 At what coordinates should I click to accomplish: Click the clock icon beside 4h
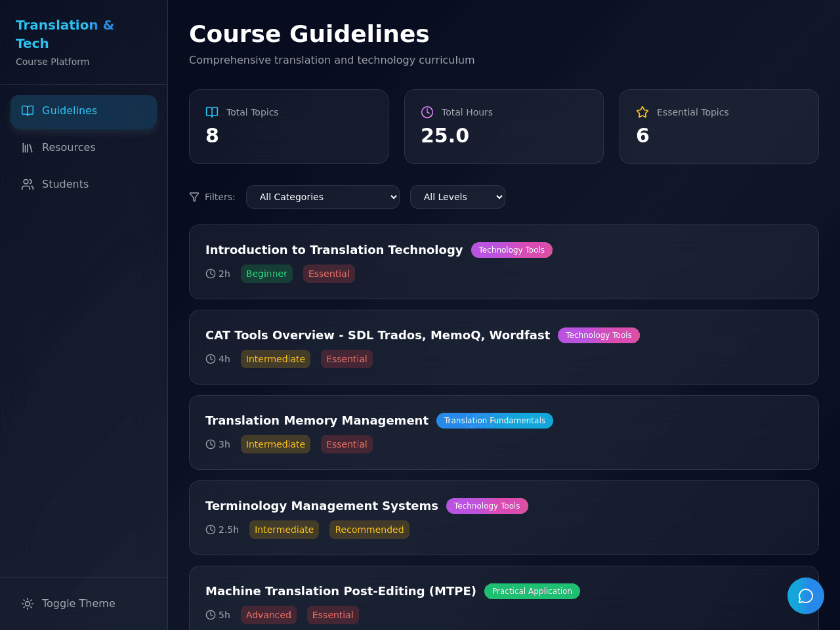tap(211, 359)
